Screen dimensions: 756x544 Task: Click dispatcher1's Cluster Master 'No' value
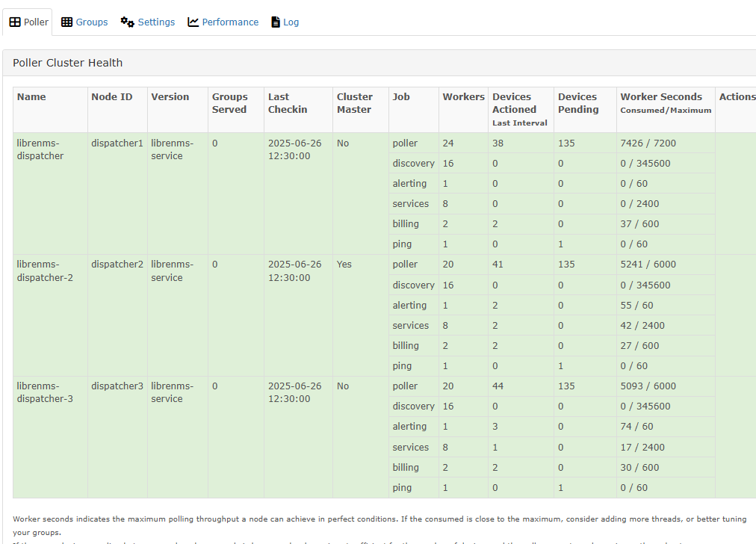click(x=343, y=143)
